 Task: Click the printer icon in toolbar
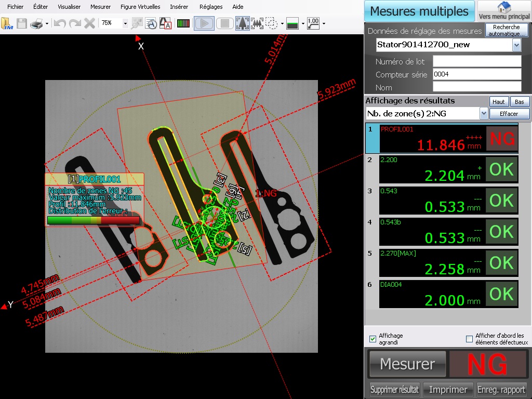click(x=36, y=23)
